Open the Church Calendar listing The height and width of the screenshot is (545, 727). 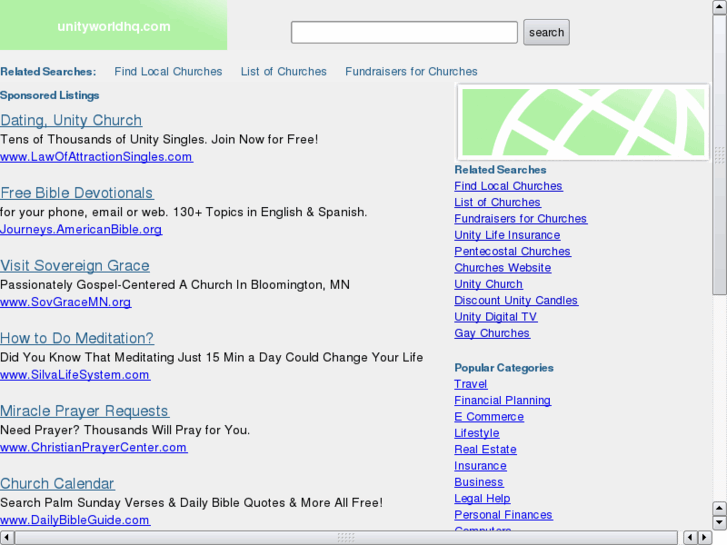[x=57, y=484]
